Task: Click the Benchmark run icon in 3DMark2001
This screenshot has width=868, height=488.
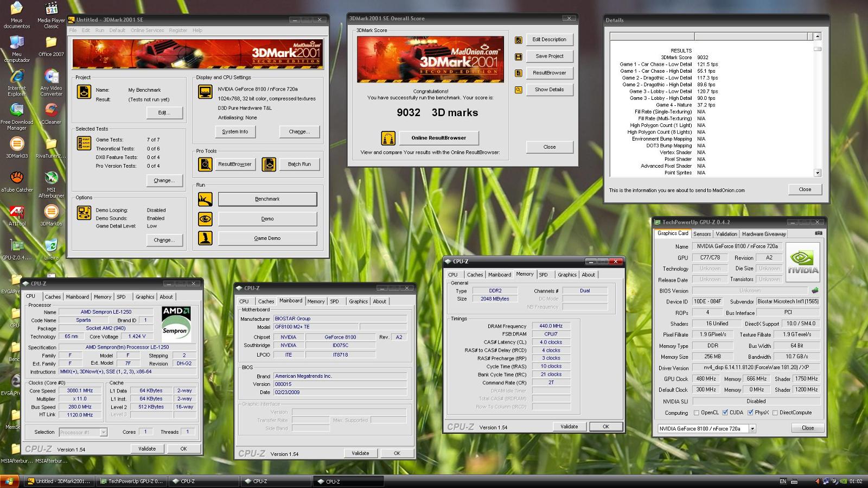Action: click(x=205, y=199)
